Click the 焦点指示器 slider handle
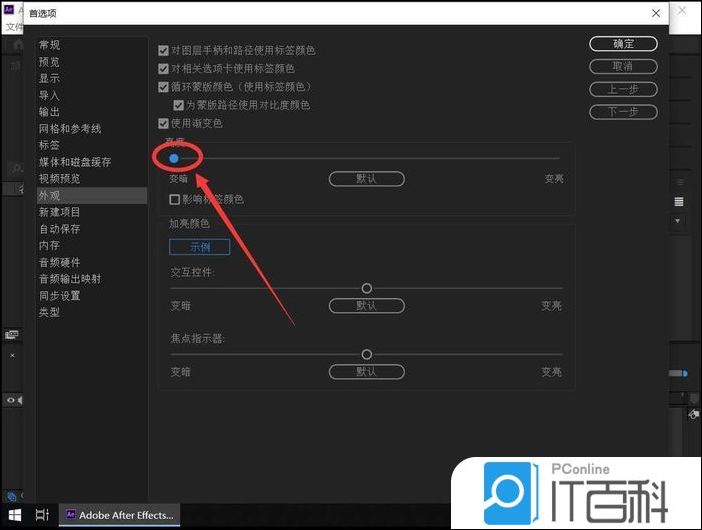Screen dimensions: 702x530 click(x=367, y=355)
